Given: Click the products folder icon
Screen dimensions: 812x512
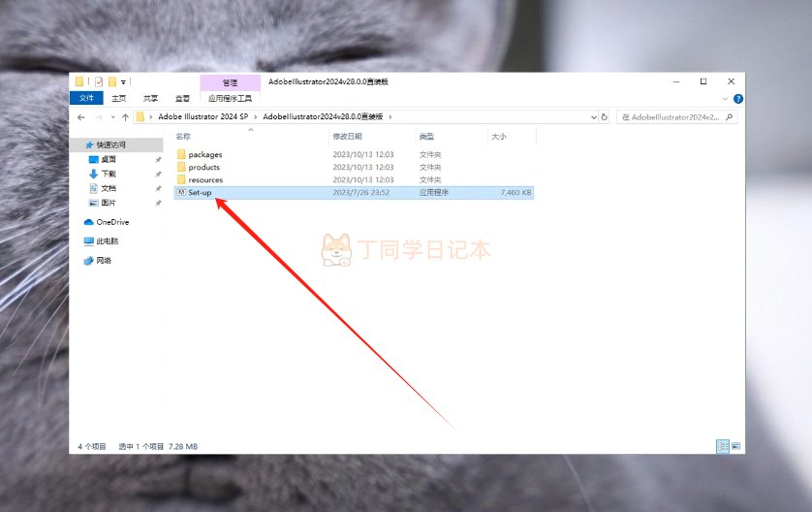Looking at the screenshot, I should point(181,167).
